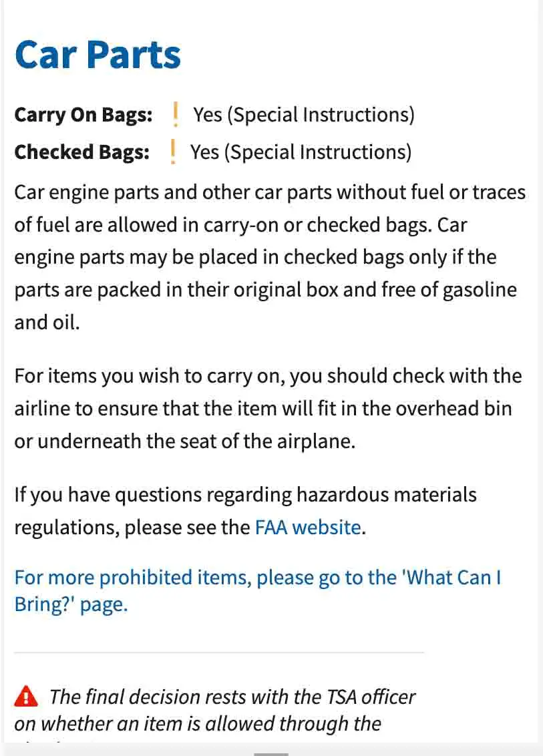Follow the 'What Can I Bring?' page link
The height and width of the screenshot is (756, 543).
pyautogui.click(x=257, y=590)
